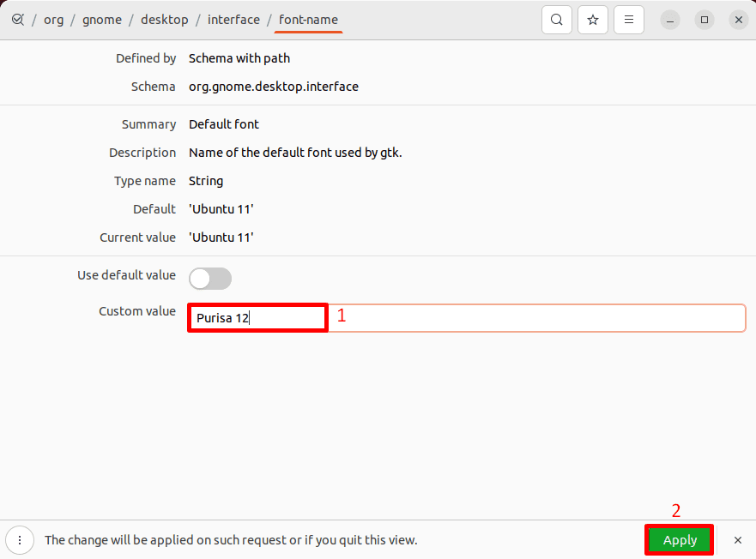756x559 pixels.
Task: Dismiss the change notification with the X
Action: tap(737, 540)
